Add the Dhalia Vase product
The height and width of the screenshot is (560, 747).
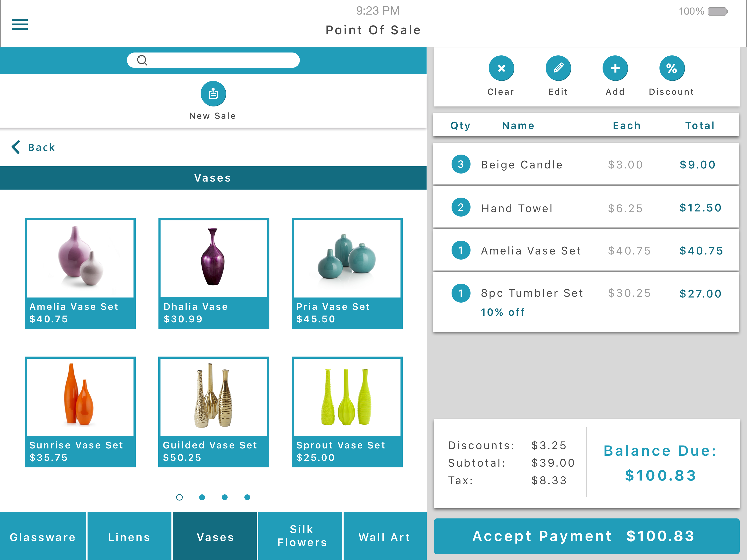pos(213,273)
